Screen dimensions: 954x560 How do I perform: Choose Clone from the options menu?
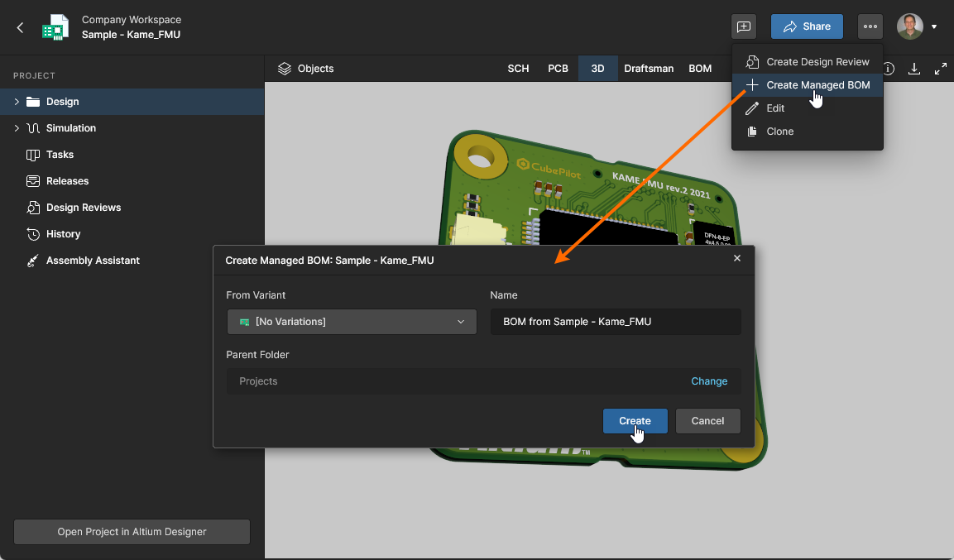[x=808, y=132]
